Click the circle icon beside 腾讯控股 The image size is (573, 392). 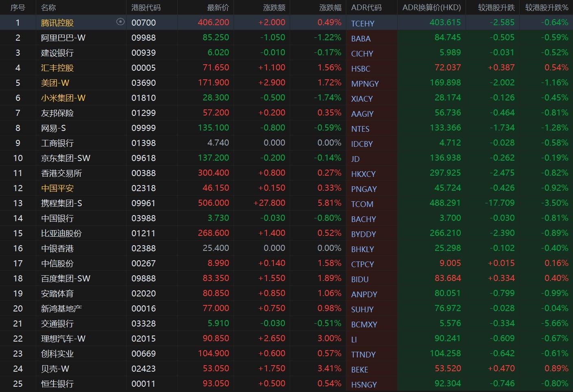[x=120, y=22]
